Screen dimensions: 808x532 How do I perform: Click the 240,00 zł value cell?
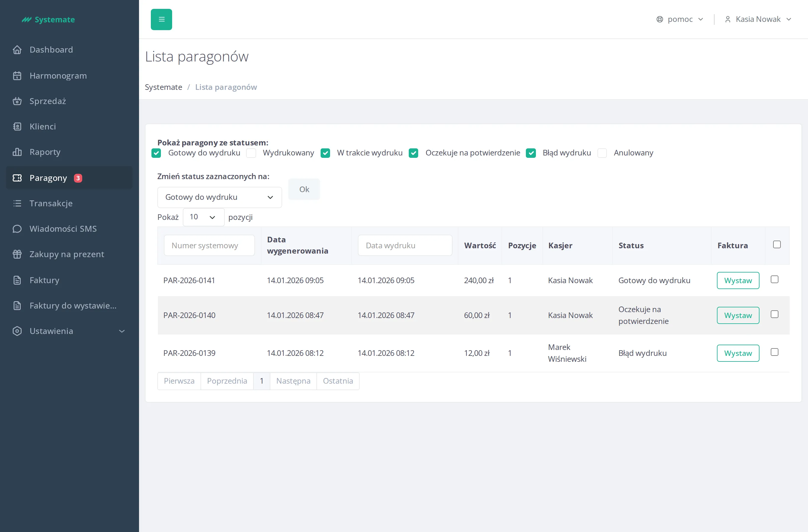click(479, 280)
